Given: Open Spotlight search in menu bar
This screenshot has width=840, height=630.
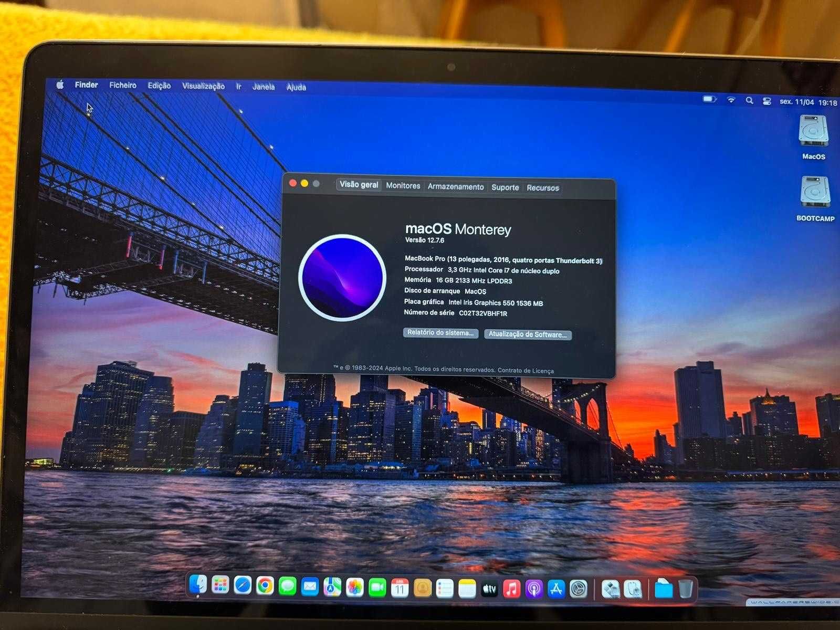Looking at the screenshot, I should point(749,100).
